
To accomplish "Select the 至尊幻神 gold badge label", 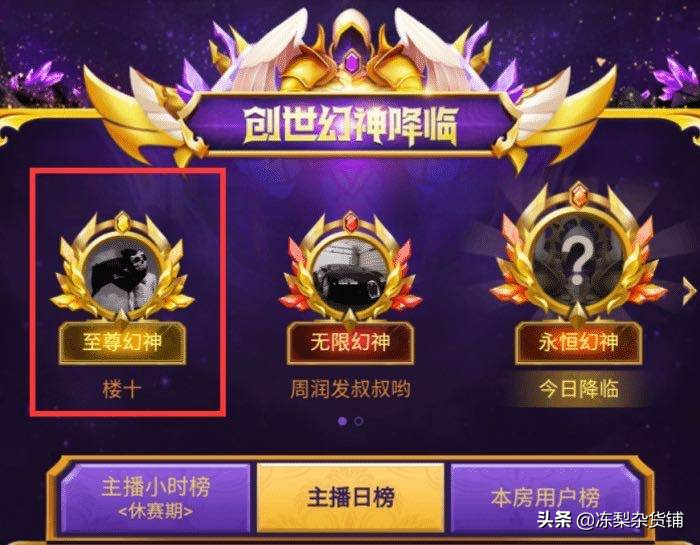I will point(122,343).
